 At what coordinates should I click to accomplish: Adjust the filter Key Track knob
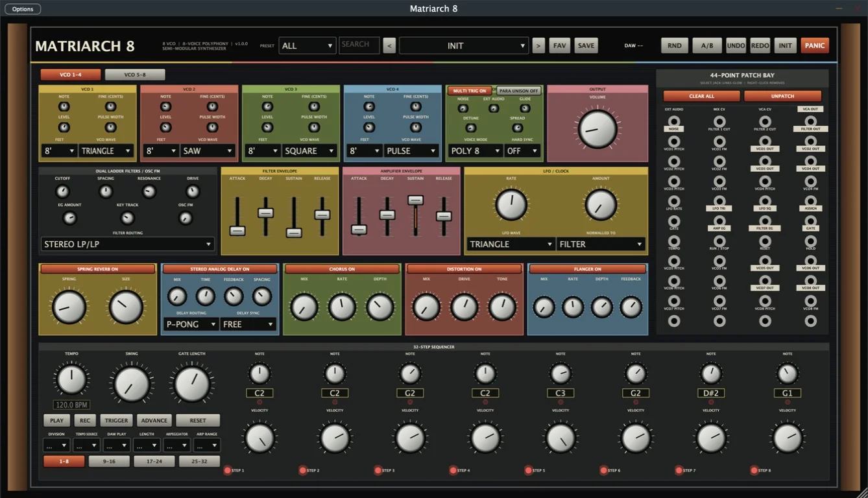tap(128, 218)
